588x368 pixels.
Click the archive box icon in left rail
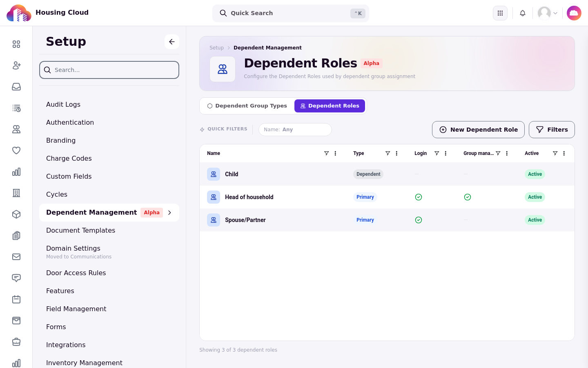coord(16,321)
